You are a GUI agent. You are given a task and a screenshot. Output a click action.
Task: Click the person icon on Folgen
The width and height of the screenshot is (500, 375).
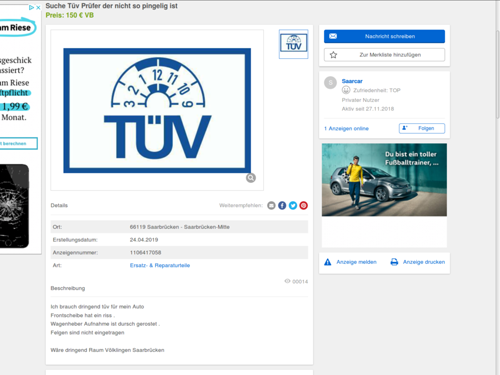[405, 128]
